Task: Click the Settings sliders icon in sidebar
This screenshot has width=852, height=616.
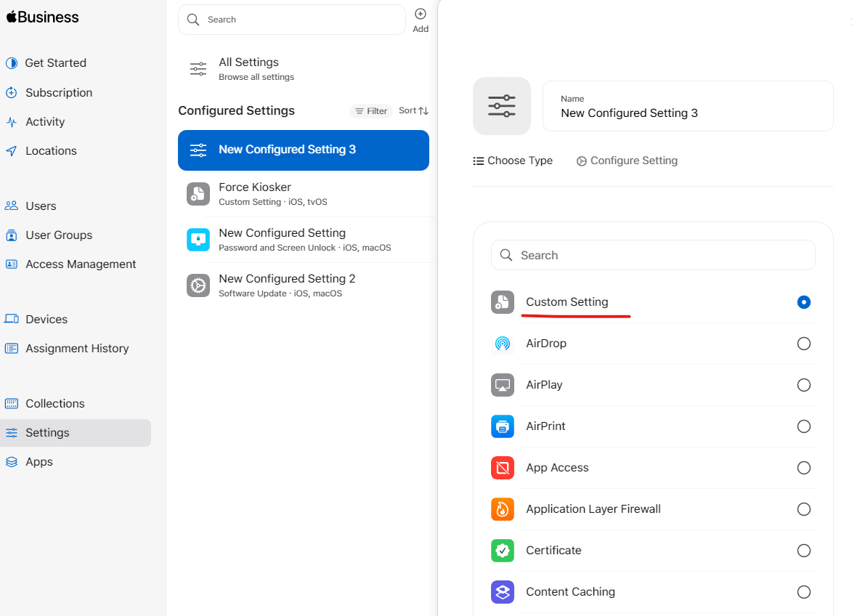Action: click(12, 433)
